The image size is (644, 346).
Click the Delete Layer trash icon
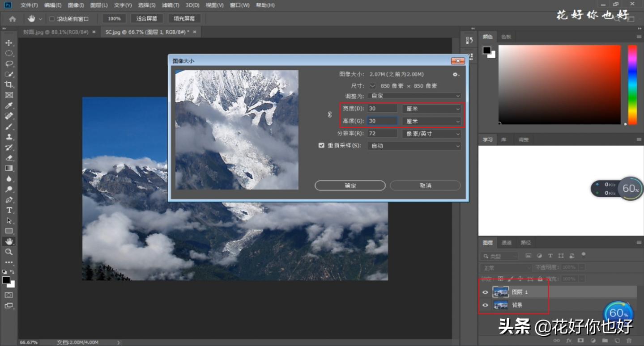pos(629,341)
